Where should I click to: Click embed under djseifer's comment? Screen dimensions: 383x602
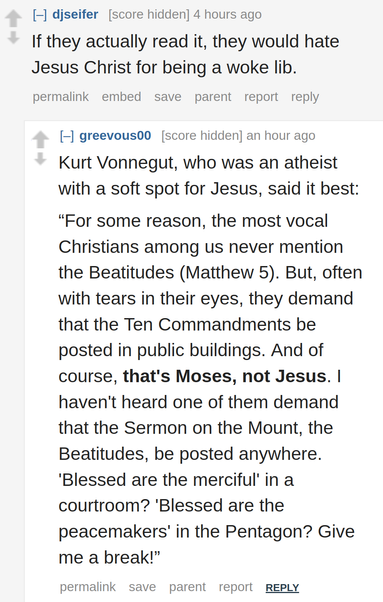point(121,97)
